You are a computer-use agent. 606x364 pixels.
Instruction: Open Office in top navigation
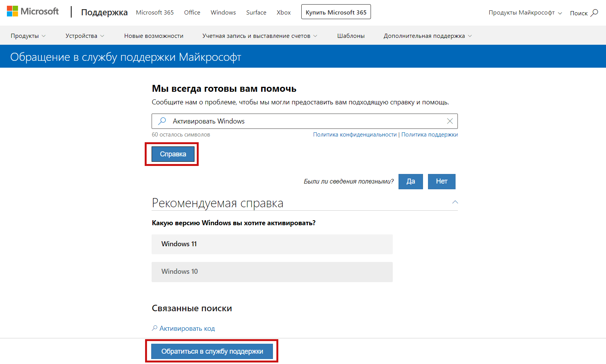(x=192, y=13)
